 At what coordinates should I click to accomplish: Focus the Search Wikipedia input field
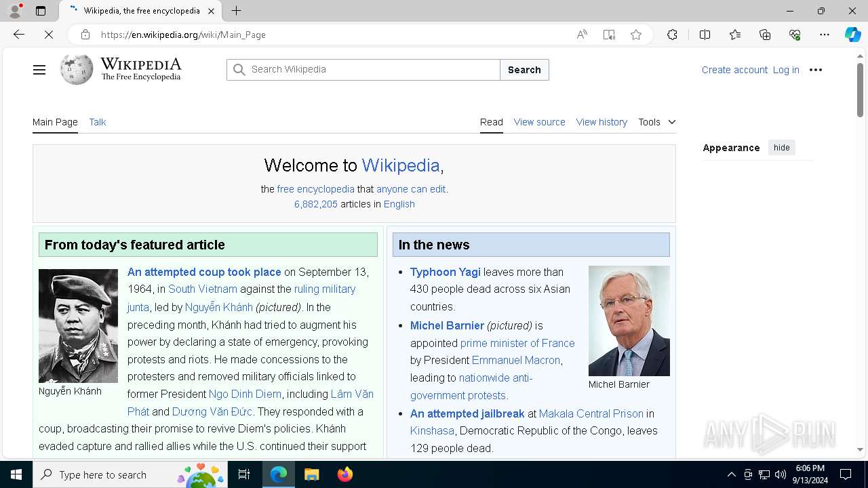363,70
